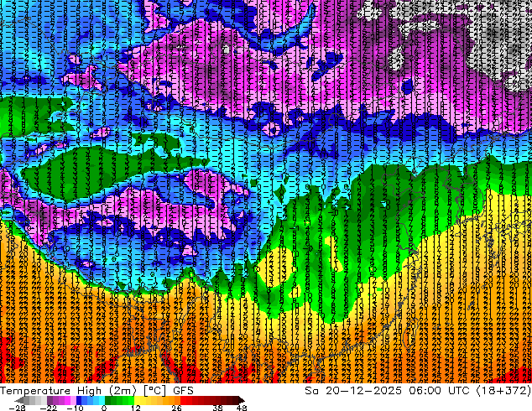Click the 'Sa 20-12-2025 06:00 UTC (18+372)' timestamp
Image resolution: width=532 pixels, height=411 pixels.
(x=418, y=391)
